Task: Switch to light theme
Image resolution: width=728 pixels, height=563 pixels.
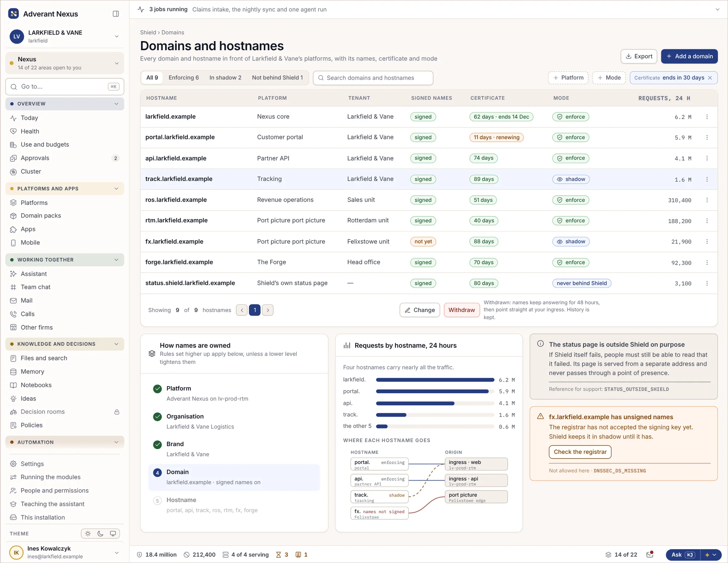Action: [x=88, y=534]
